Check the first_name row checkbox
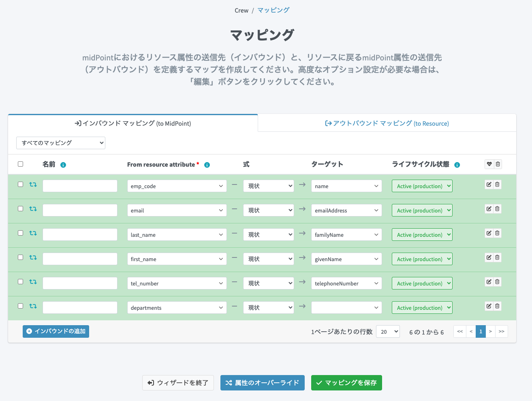Viewport: 532px width, 401px height. coord(20,257)
